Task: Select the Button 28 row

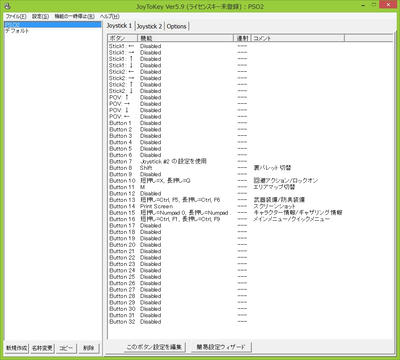Action: click(250, 296)
